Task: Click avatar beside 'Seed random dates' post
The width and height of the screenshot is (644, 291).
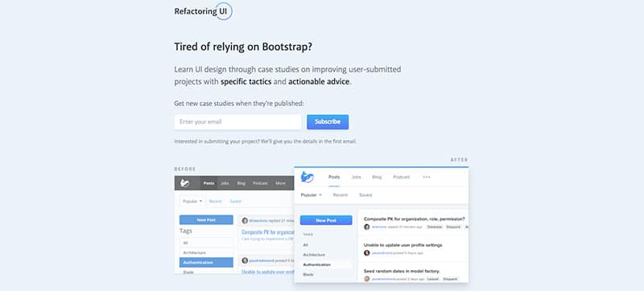Action: pyautogui.click(x=367, y=279)
